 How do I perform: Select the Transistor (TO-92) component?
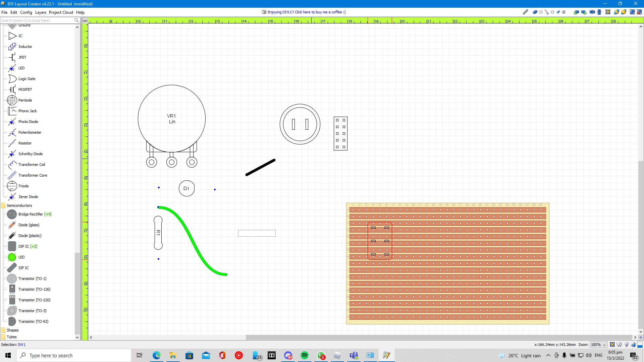point(35,321)
